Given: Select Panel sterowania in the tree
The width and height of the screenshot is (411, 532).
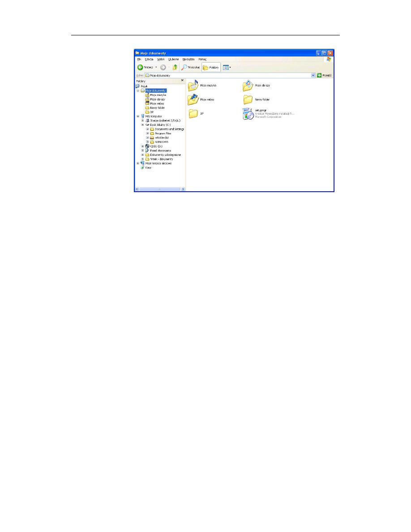Looking at the screenshot, I should [161, 150].
